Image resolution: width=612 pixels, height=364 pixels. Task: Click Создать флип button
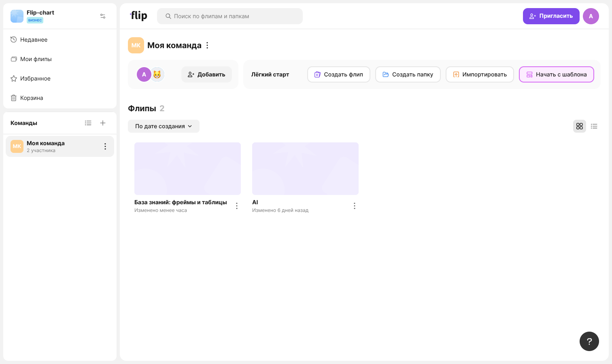click(x=339, y=74)
